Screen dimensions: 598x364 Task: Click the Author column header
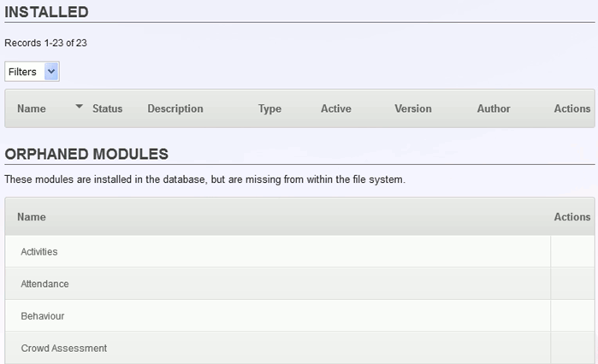(494, 109)
